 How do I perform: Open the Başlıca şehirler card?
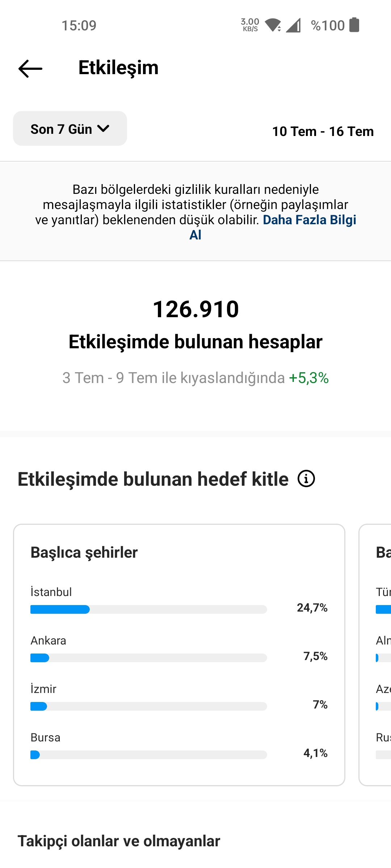pos(179,655)
